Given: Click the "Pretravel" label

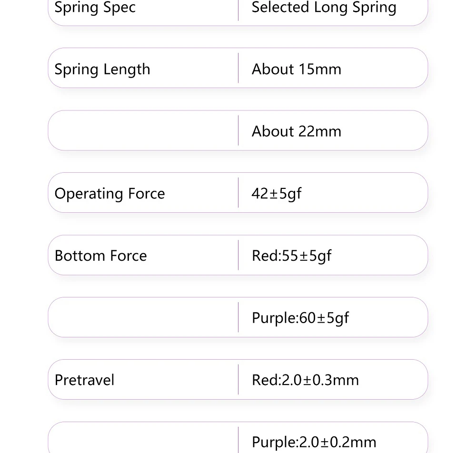Looking at the screenshot, I should click(x=84, y=380).
